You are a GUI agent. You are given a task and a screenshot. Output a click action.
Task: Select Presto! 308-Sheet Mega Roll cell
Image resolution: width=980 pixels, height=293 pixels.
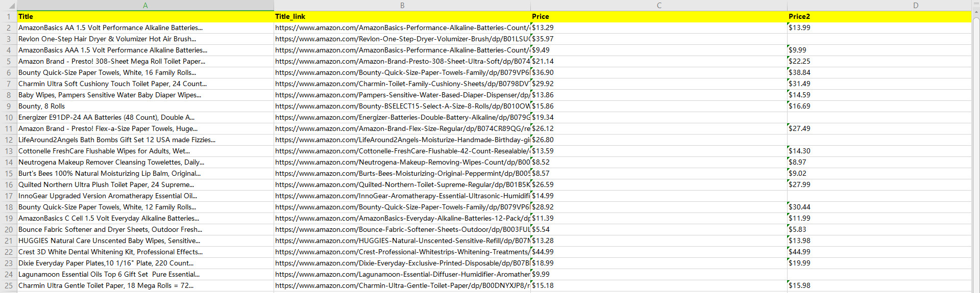[x=145, y=61]
